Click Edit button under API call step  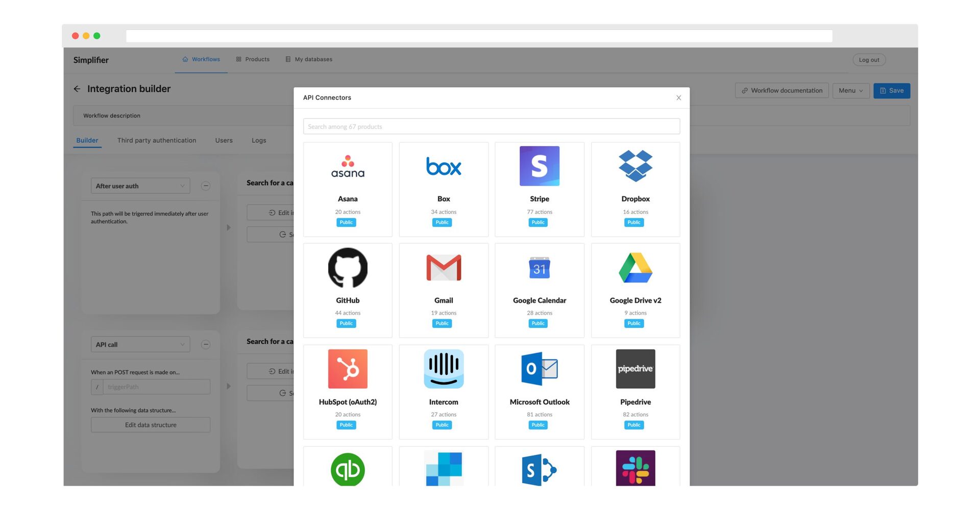click(x=271, y=371)
